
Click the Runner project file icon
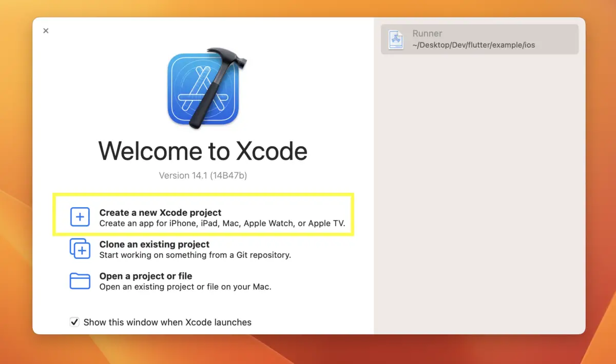pos(396,39)
